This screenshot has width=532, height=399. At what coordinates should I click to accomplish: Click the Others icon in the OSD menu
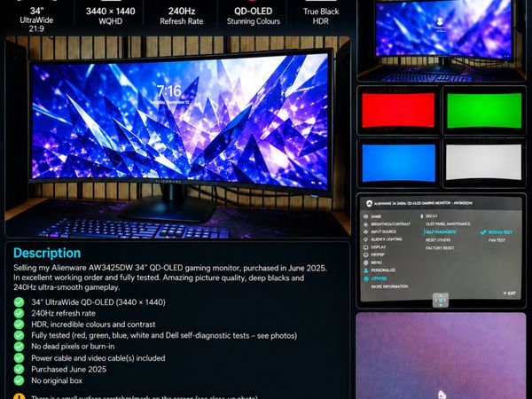coord(365,278)
